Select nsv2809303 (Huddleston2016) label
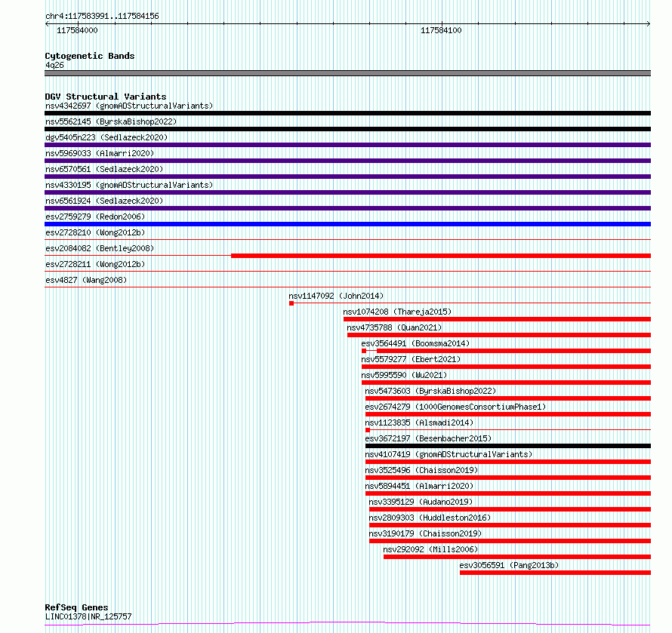Viewport: 672px width, 633px height. pos(430,518)
